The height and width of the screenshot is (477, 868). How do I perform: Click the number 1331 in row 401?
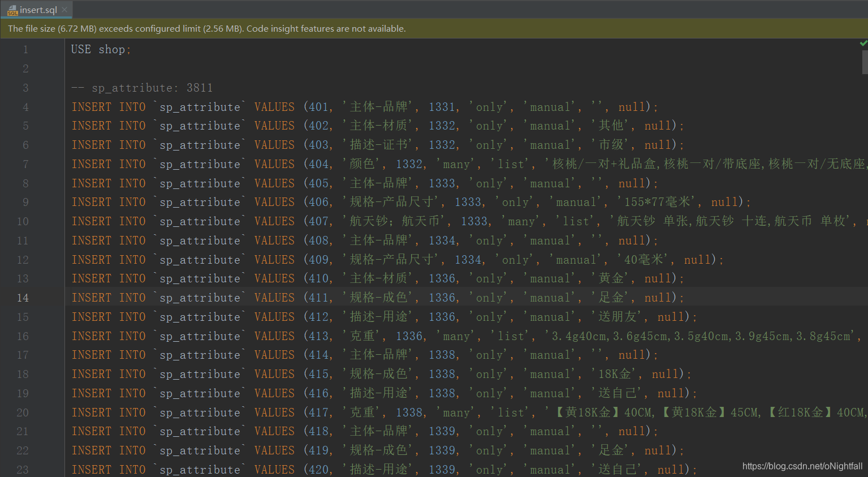(442, 107)
